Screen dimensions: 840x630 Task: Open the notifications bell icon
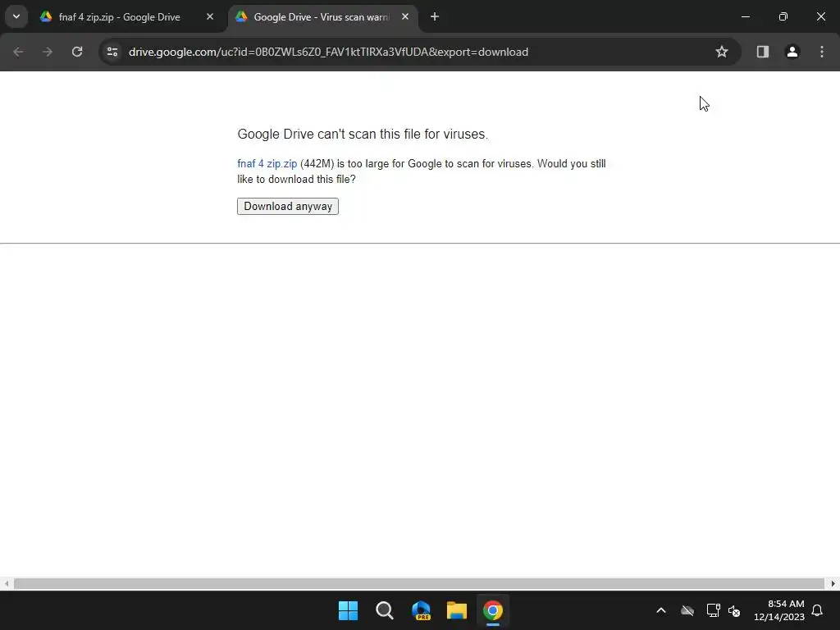pyautogui.click(x=818, y=610)
